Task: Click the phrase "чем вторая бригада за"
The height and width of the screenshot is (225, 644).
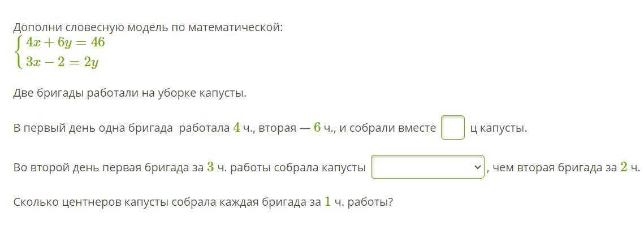Action: tap(554, 167)
